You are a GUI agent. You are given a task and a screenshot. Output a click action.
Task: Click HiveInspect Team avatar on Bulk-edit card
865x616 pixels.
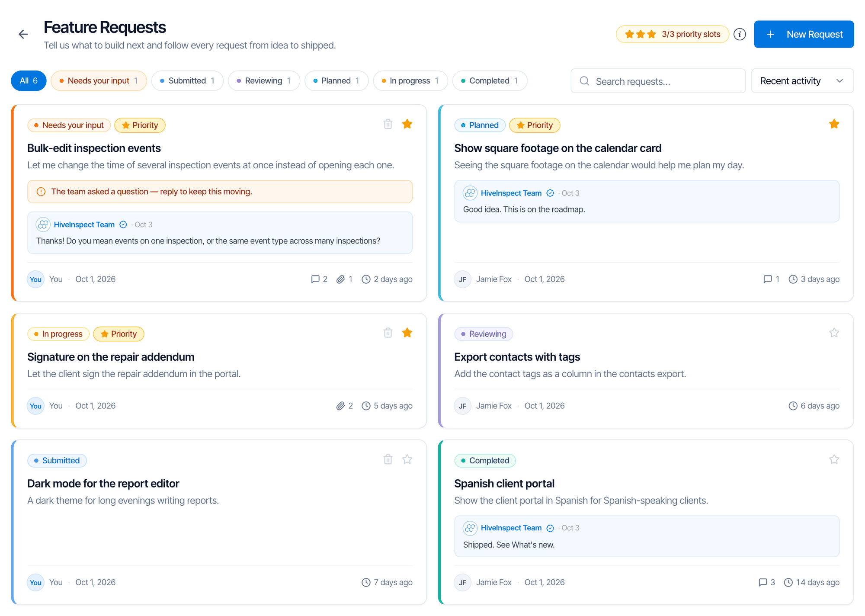(43, 225)
